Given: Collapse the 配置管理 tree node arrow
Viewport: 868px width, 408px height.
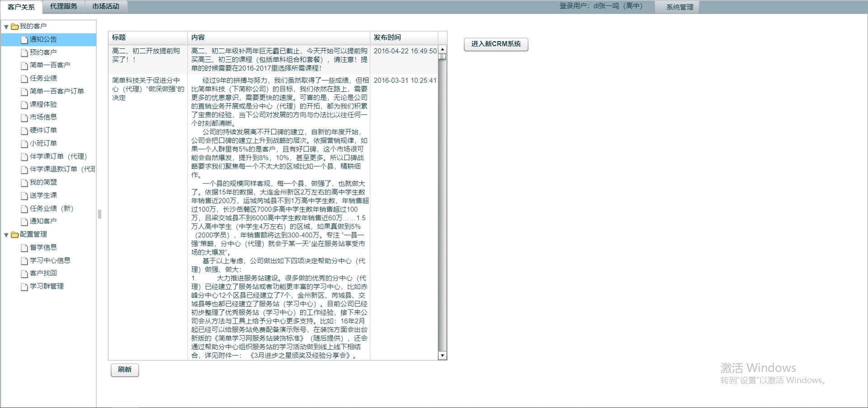Looking at the screenshot, I should (6, 235).
